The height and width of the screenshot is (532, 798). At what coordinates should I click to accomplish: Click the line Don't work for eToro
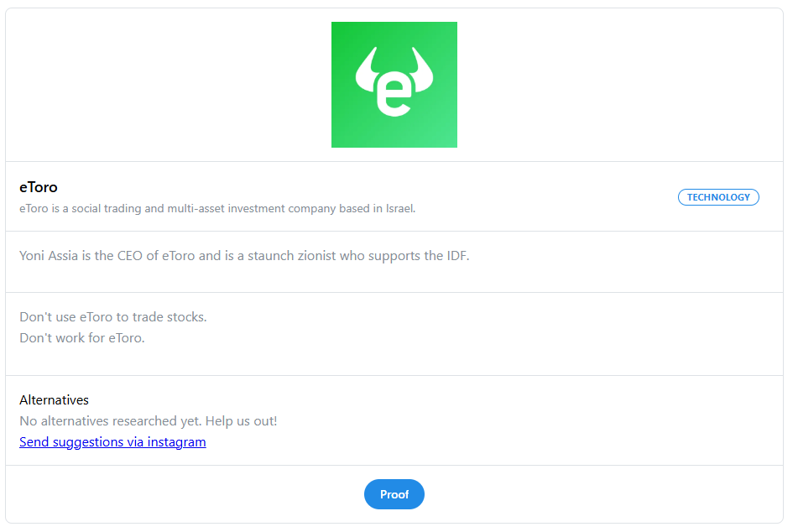pos(82,337)
